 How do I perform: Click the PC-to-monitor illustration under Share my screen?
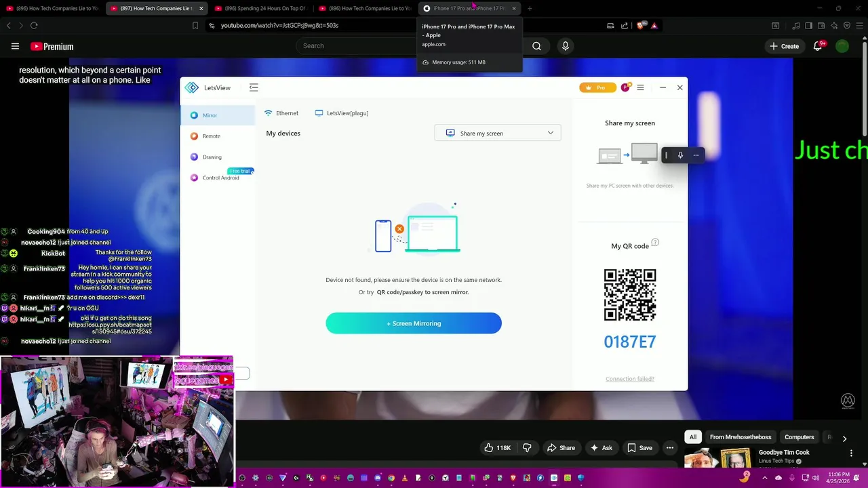[628, 155]
